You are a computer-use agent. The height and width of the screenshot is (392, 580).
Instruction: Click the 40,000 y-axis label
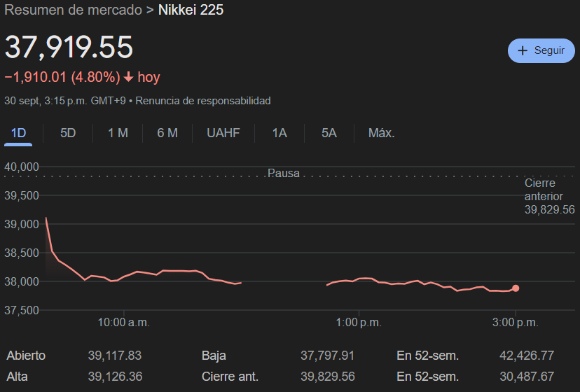tap(22, 167)
